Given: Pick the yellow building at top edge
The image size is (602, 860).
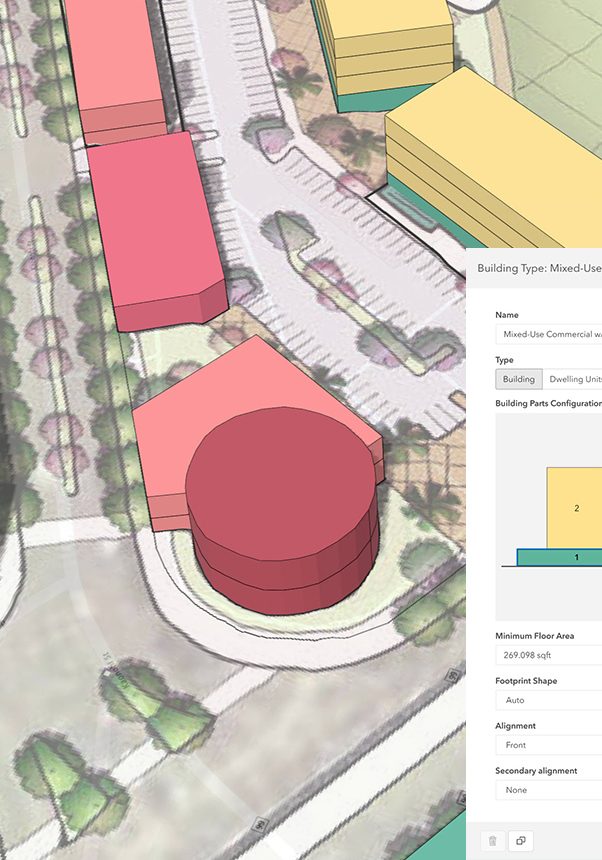Looking at the screenshot, I should point(385,40).
